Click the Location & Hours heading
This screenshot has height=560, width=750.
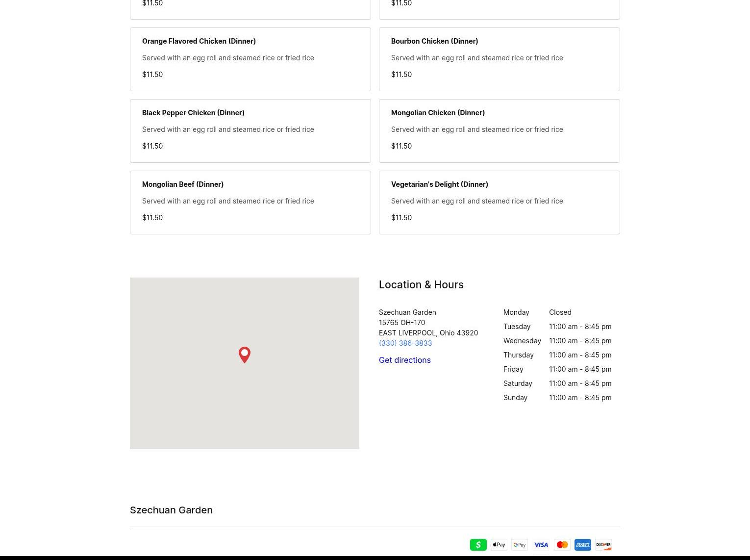pyautogui.click(x=421, y=284)
